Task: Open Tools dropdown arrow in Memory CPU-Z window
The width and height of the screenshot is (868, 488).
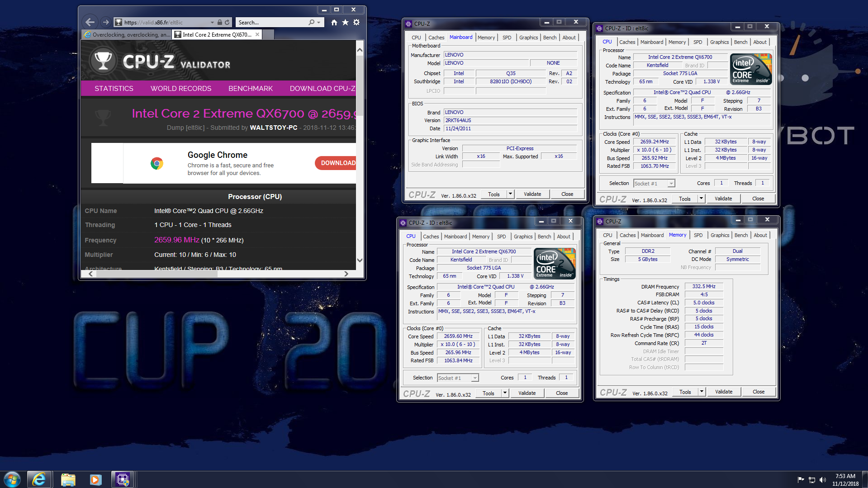Action: point(702,392)
